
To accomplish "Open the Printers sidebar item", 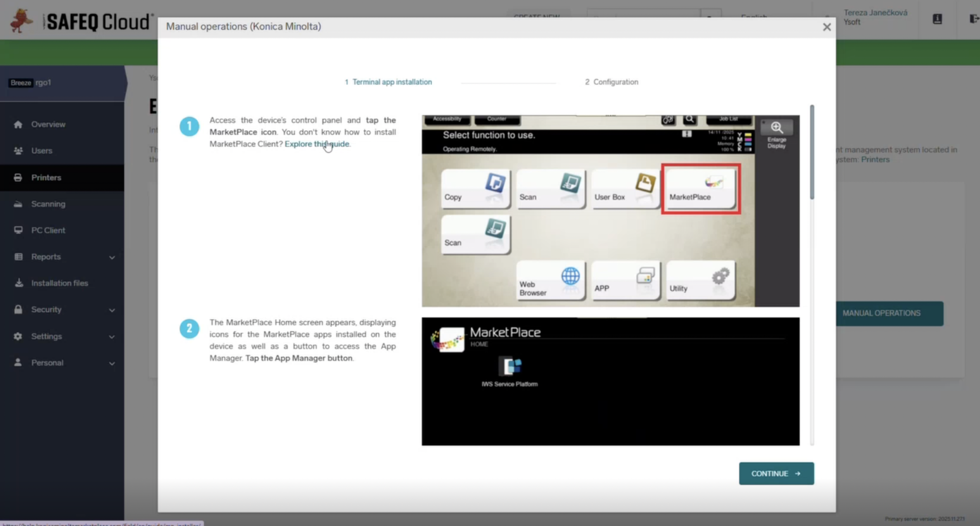I will pos(46,178).
